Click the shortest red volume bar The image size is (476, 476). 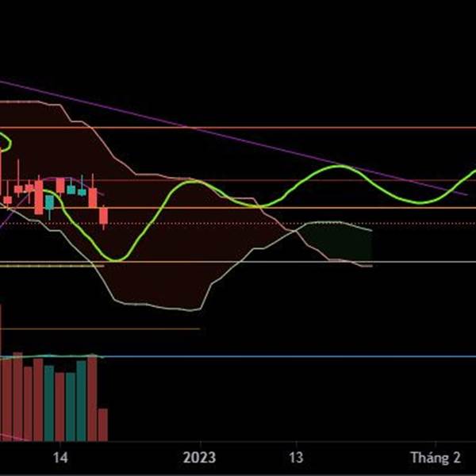click(x=103, y=424)
